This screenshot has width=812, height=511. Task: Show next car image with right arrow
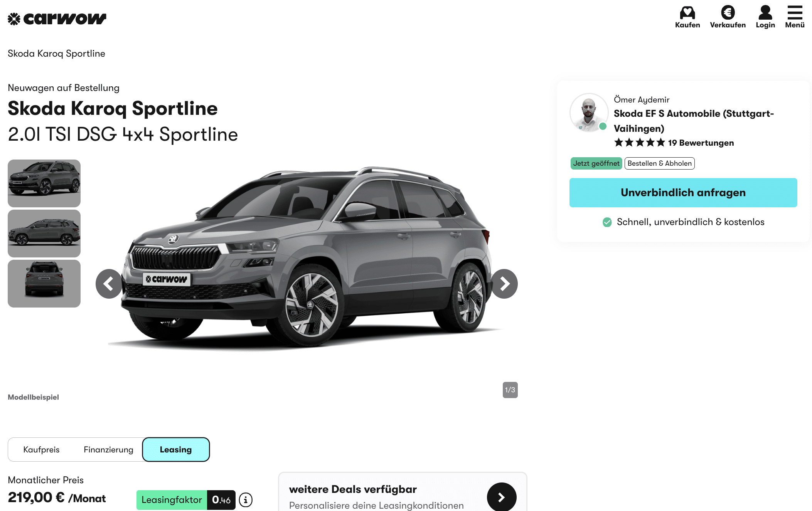coord(504,284)
